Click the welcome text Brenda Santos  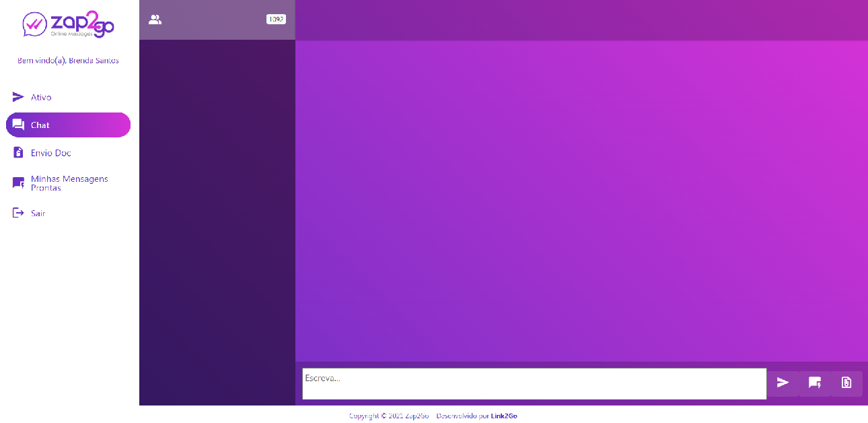click(x=68, y=61)
